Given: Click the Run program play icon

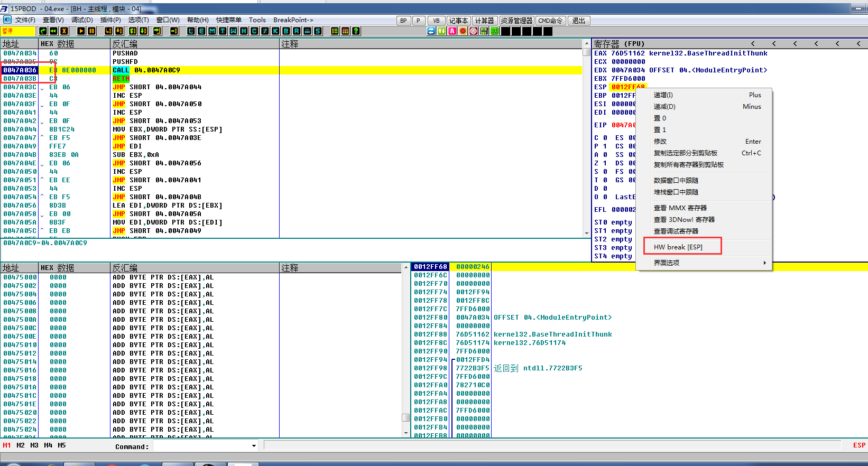Looking at the screenshot, I should point(81,31).
